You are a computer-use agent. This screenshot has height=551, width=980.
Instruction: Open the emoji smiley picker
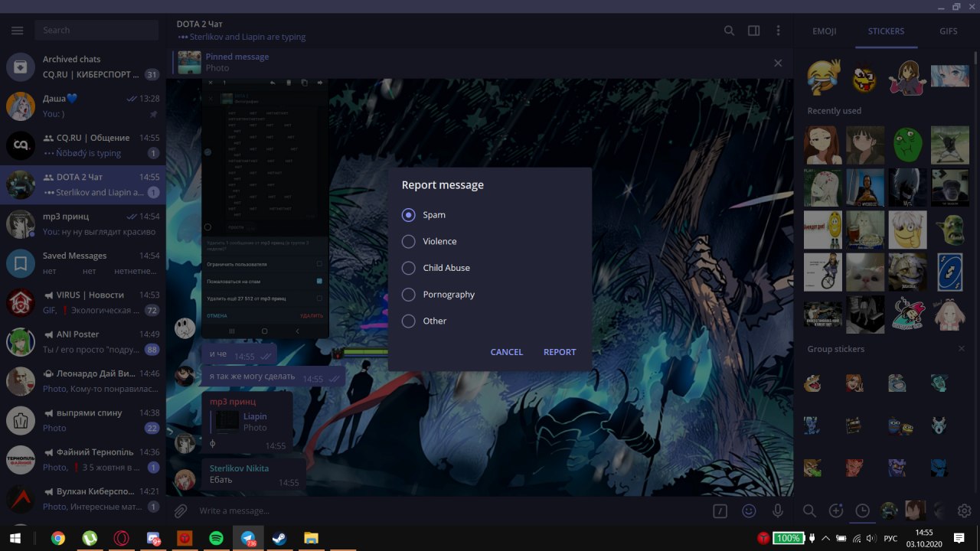[x=749, y=511]
